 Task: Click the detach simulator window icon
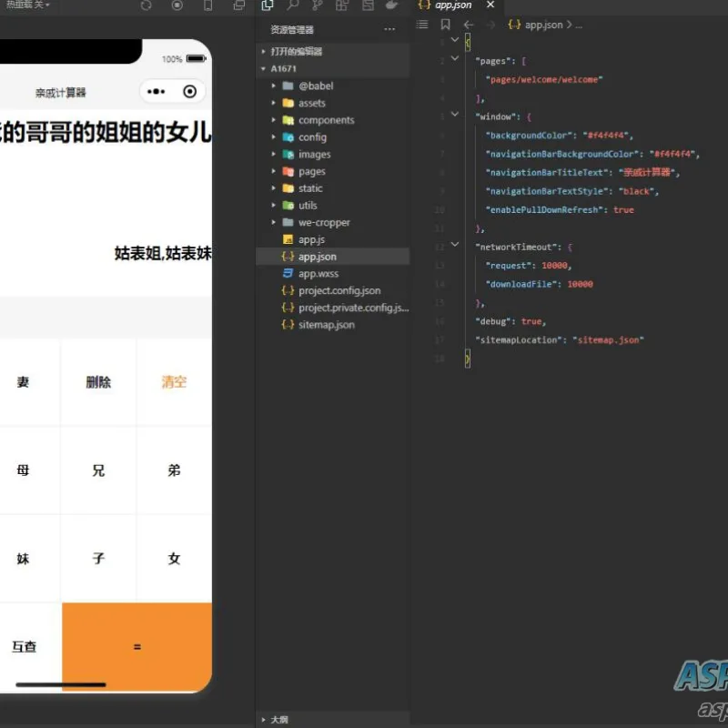coord(239,5)
